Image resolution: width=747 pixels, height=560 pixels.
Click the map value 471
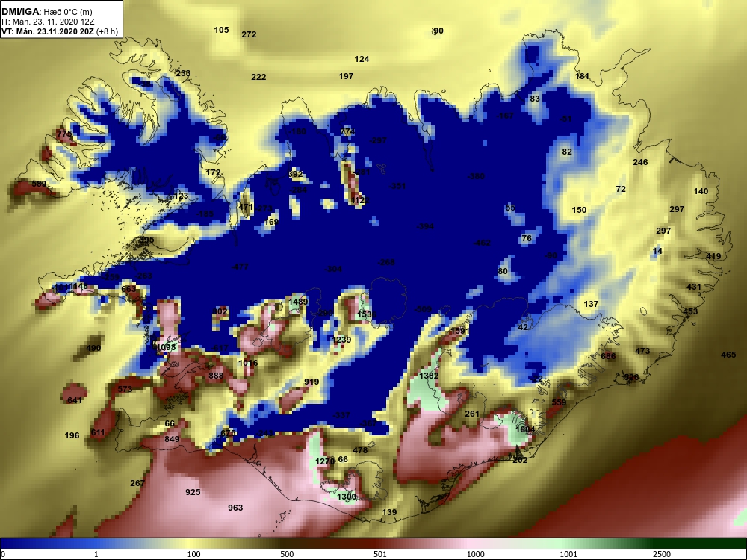coord(245,207)
